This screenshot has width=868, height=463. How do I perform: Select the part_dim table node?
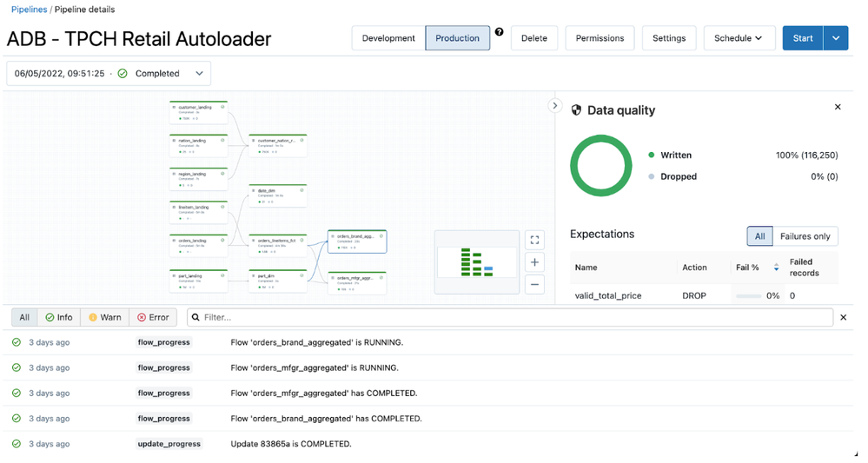point(278,281)
